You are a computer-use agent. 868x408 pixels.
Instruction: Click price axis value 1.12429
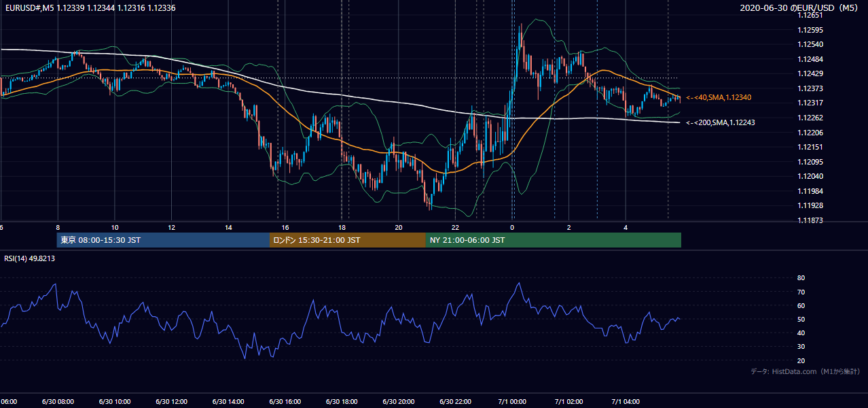point(810,73)
